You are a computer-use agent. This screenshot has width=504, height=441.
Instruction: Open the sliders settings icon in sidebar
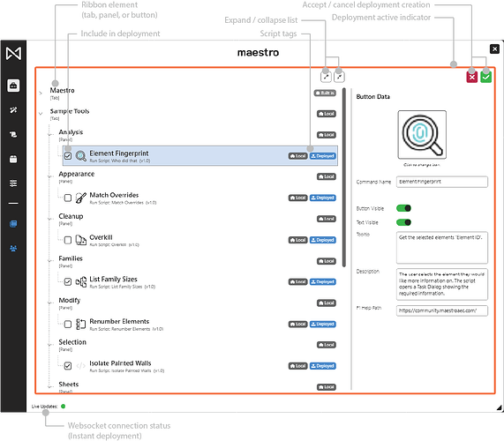coord(13,183)
